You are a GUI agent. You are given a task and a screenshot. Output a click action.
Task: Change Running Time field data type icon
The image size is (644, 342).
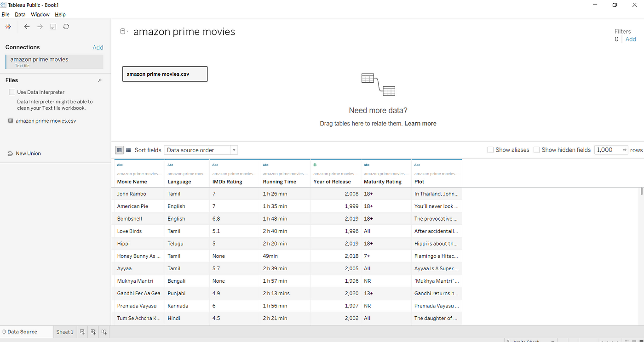click(265, 165)
